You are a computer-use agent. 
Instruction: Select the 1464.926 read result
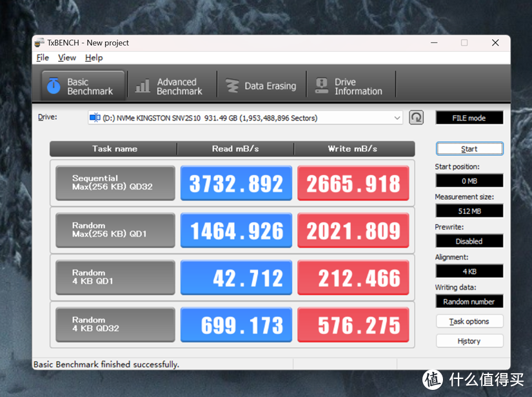coord(236,230)
